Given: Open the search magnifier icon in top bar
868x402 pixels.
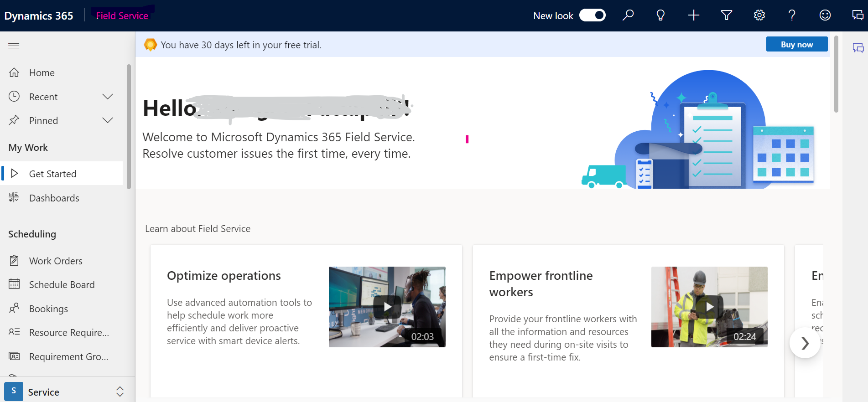Looking at the screenshot, I should point(628,15).
